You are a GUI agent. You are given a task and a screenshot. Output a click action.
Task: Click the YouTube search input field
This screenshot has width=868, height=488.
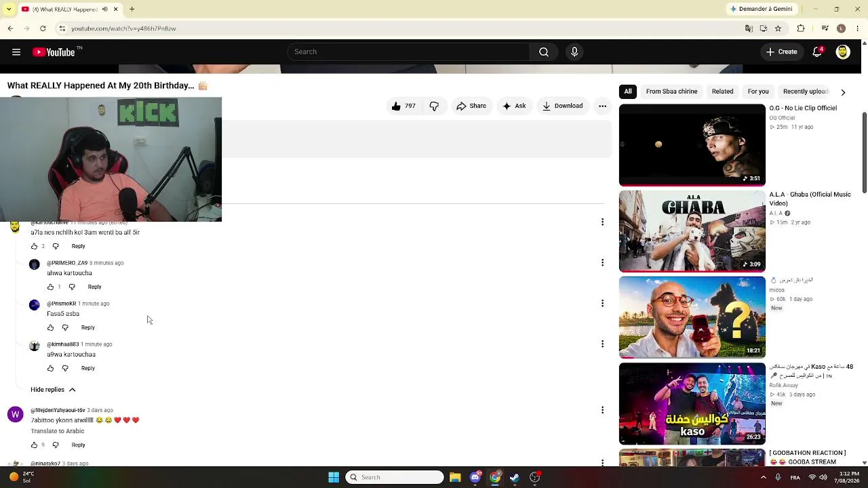coord(408,52)
